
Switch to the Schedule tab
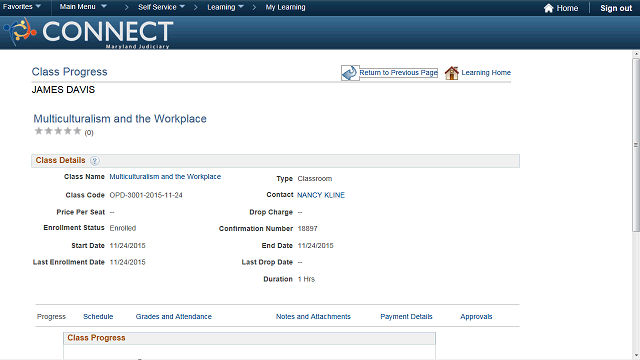[98, 317]
